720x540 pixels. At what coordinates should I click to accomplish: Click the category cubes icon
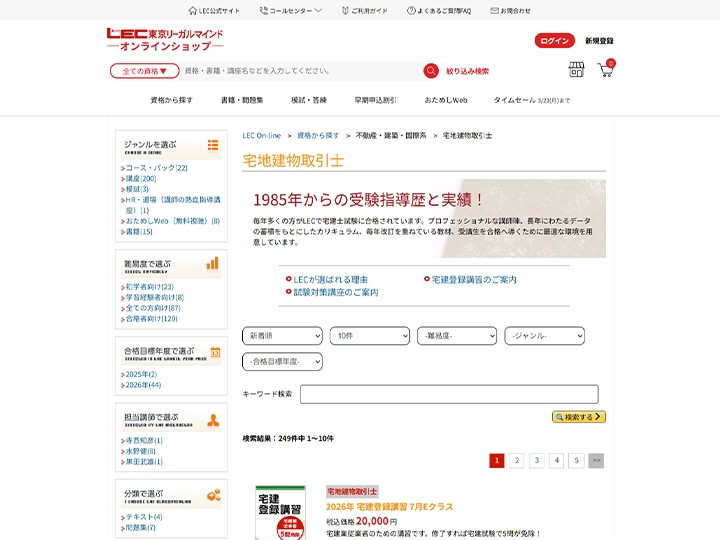point(214,495)
